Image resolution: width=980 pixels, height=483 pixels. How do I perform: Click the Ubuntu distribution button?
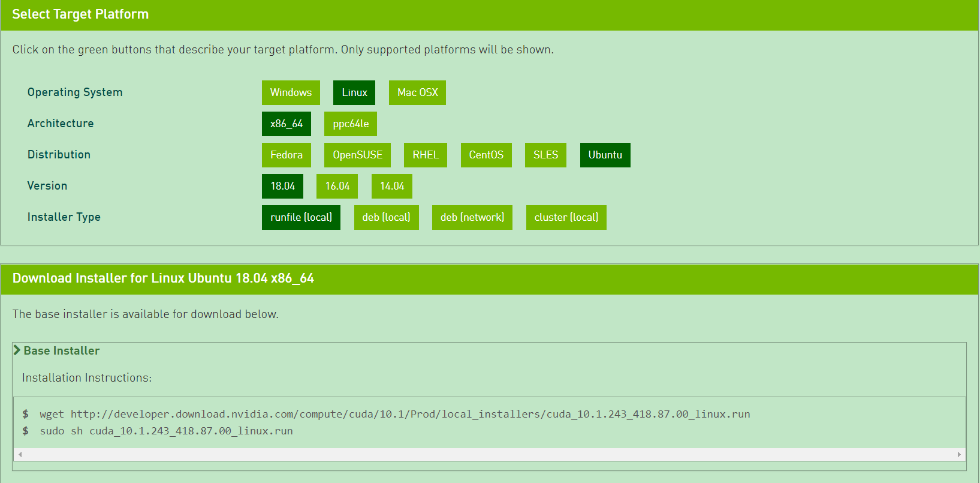point(605,155)
